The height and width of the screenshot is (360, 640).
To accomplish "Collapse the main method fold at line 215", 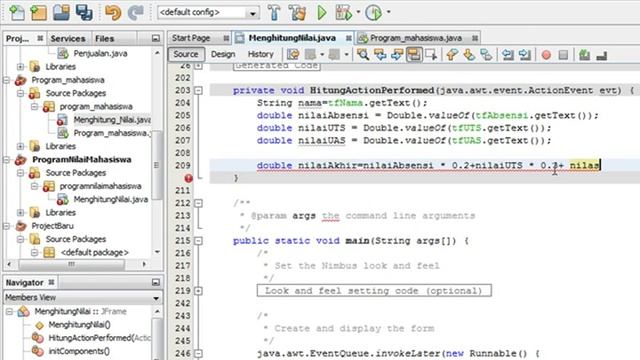I will click(x=198, y=241).
